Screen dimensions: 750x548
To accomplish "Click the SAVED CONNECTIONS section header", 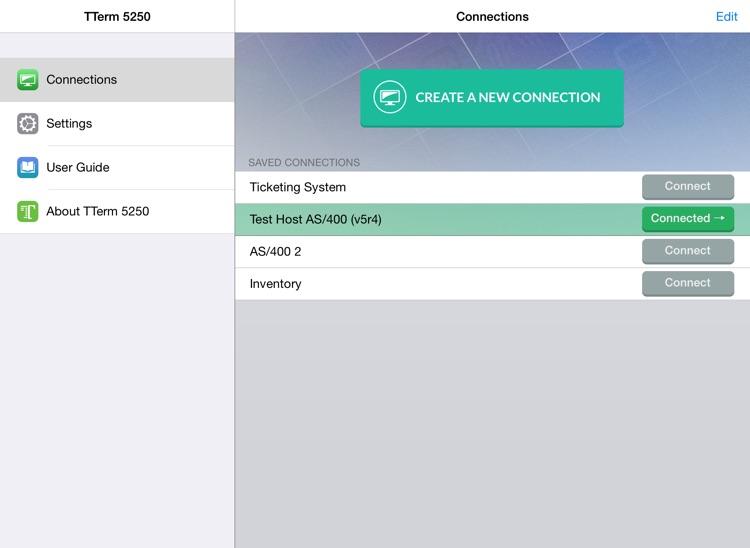I will [304, 163].
